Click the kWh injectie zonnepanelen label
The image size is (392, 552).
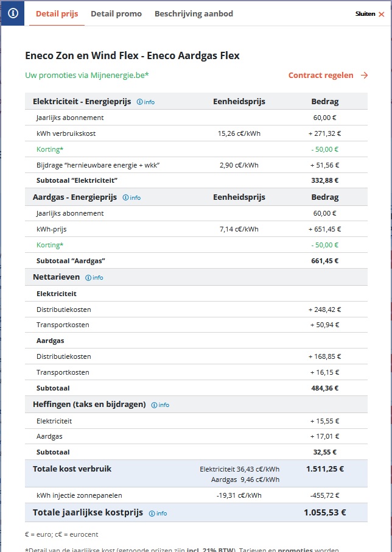79,496
